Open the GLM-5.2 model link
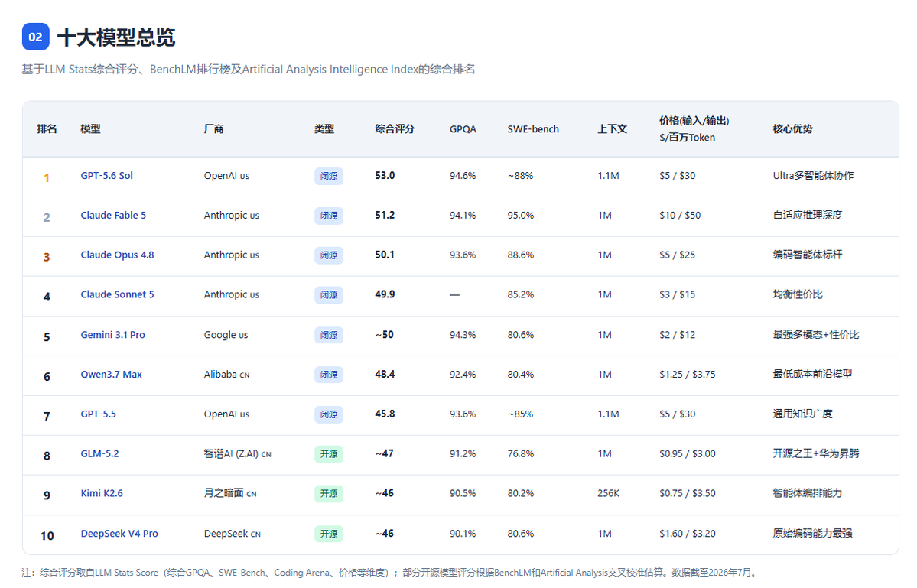The height and width of the screenshot is (588, 917). [99, 454]
